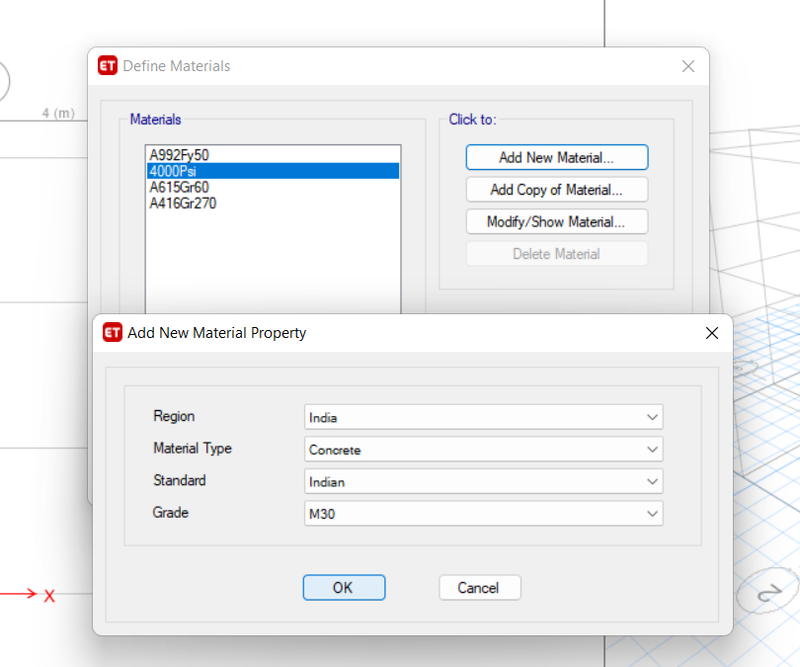Confirm the new material with OK

[344, 588]
